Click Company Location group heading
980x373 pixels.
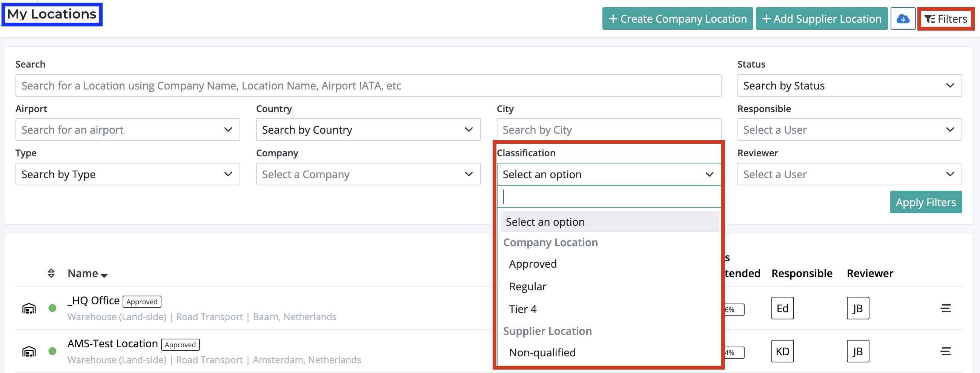click(x=550, y=242)
